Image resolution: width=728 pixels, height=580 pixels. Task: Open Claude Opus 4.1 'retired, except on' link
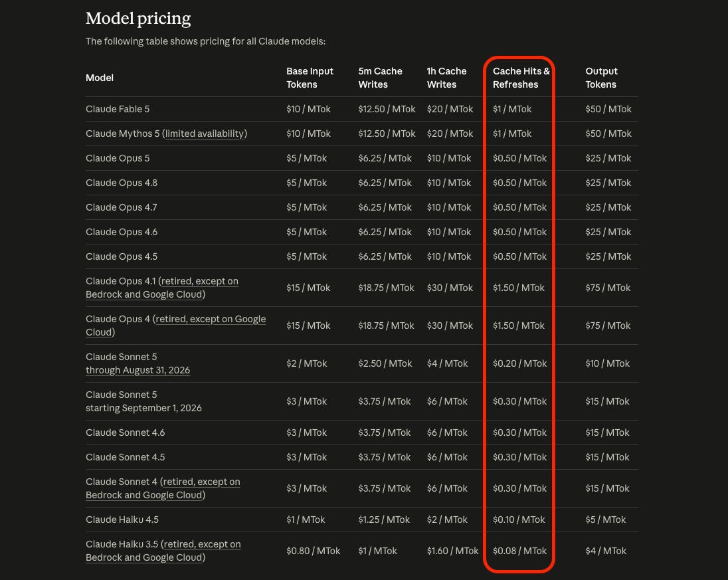click(x=200, y=282)
